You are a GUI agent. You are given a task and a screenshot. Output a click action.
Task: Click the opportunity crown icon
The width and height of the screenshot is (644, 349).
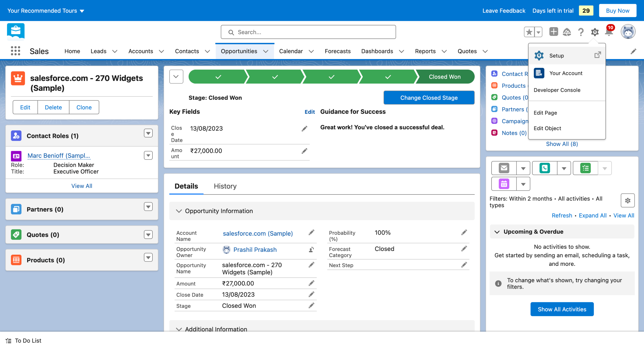pos(18,78)
